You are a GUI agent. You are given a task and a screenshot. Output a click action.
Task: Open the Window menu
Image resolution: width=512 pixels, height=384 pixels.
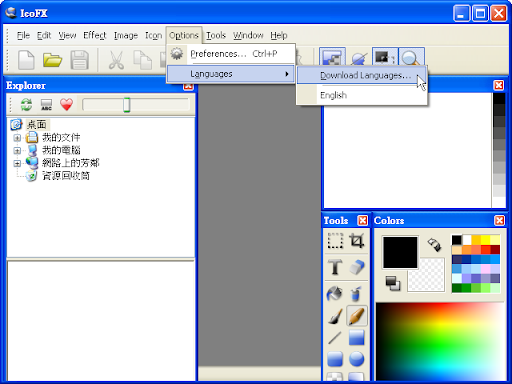click(248, 35)
